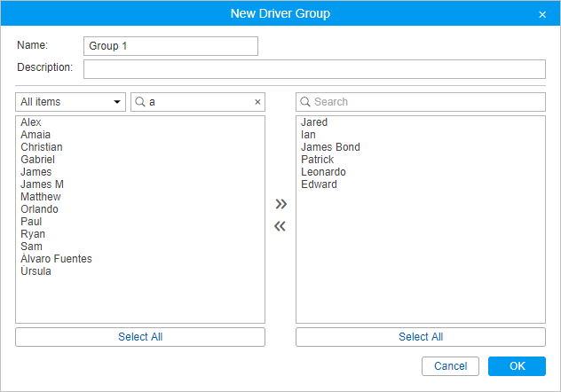
Task: Choose Christian from the available drivers
Action: 42,147
